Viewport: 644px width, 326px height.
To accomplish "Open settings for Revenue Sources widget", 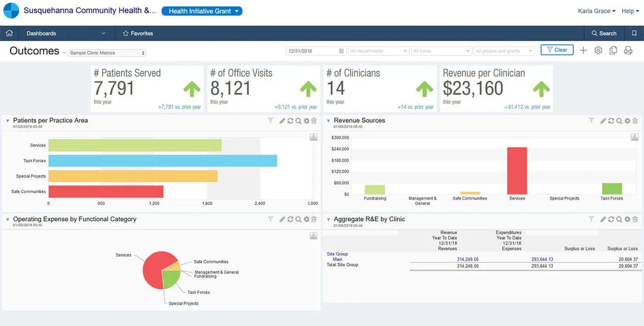I will click(627, 121).
